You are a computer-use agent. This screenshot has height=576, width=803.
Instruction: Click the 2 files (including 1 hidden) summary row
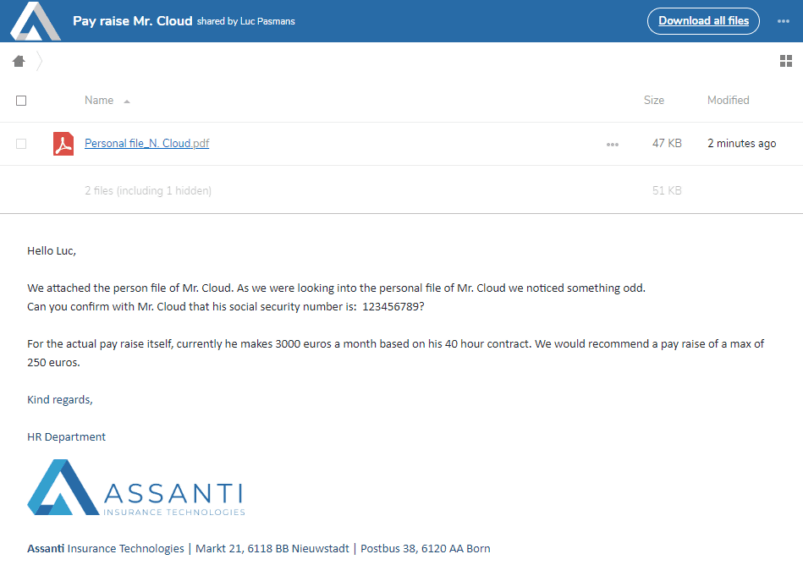148,190
